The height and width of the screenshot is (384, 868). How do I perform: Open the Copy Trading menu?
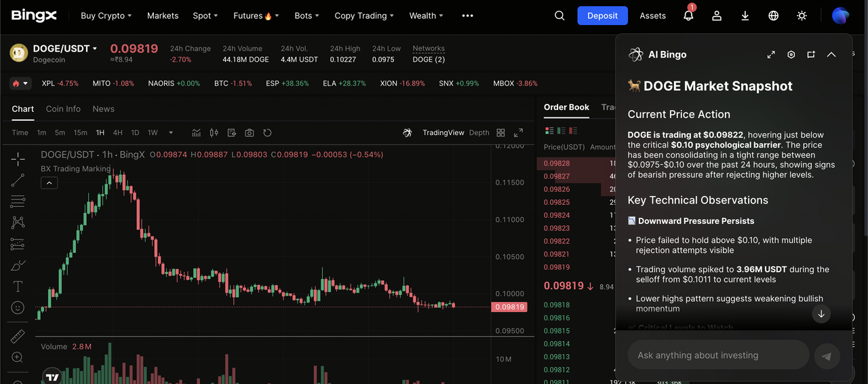[364, 16]
